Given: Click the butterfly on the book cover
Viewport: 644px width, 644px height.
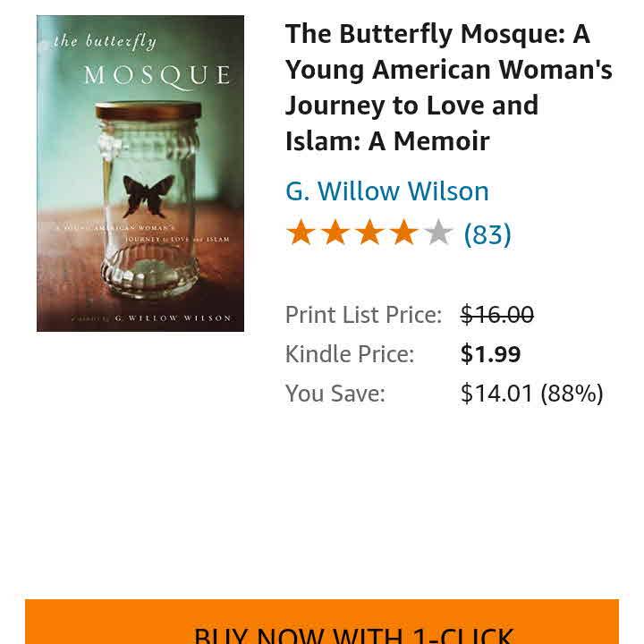Looking at the screenshot, I should click(x=148, y=194).
